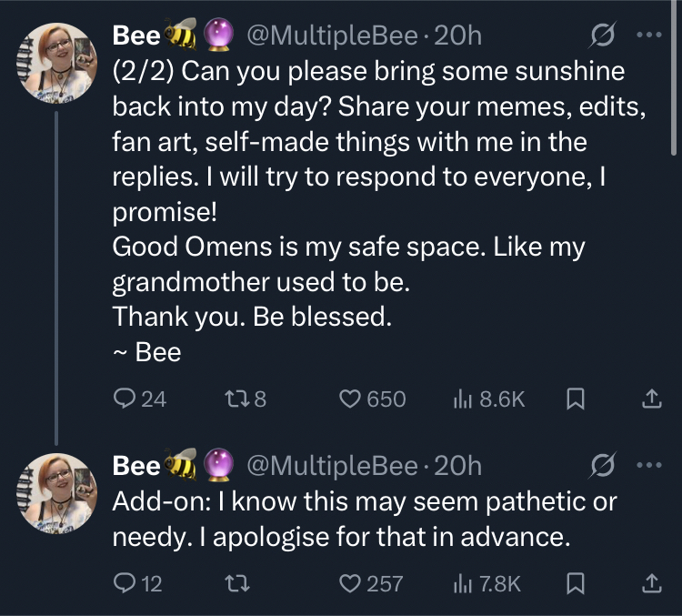Open Bee's display name on the Add-on tweet
Screen dimensions: 682x616
point(135,465)
